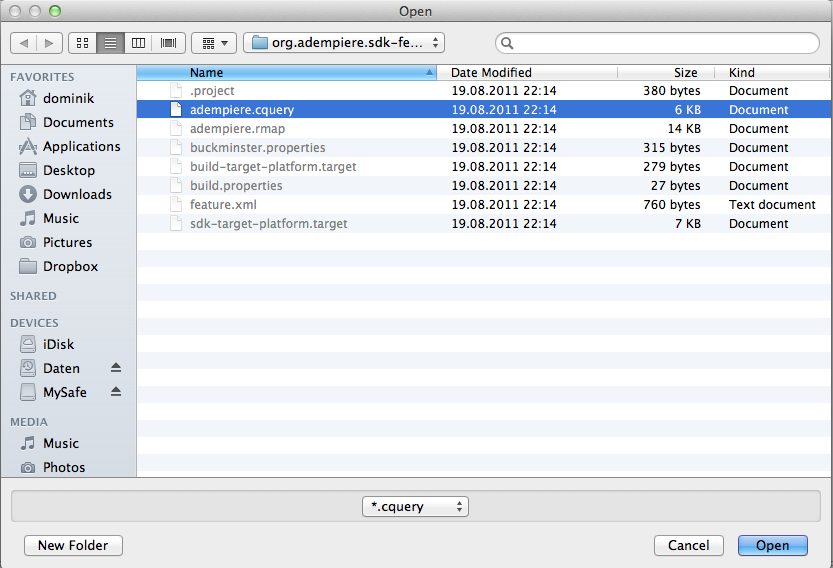
Task: Click the search field
Action: pos(657,43)
